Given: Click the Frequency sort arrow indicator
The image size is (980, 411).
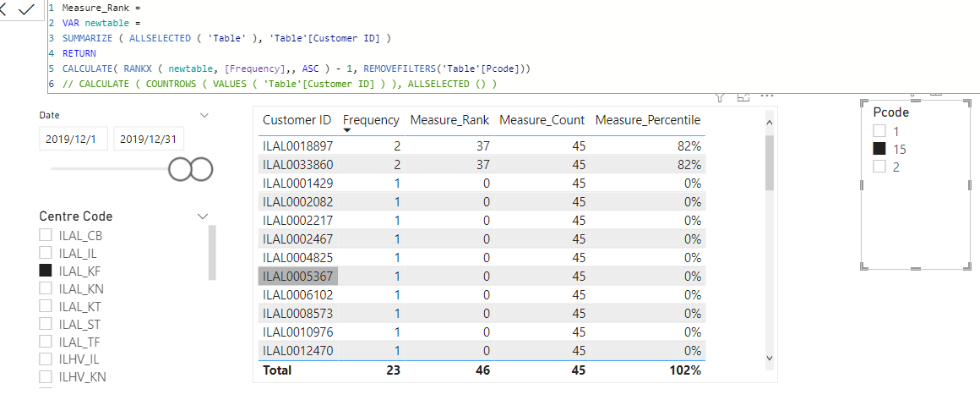Looking at the screenshot, I should click(x=347, y=130).
